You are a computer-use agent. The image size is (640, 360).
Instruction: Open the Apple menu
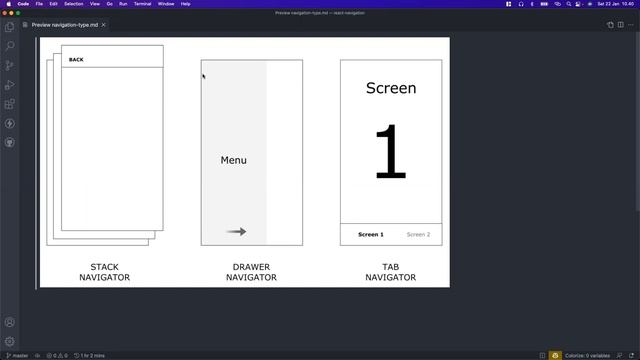pyautogui.click(x=9, y=4)
